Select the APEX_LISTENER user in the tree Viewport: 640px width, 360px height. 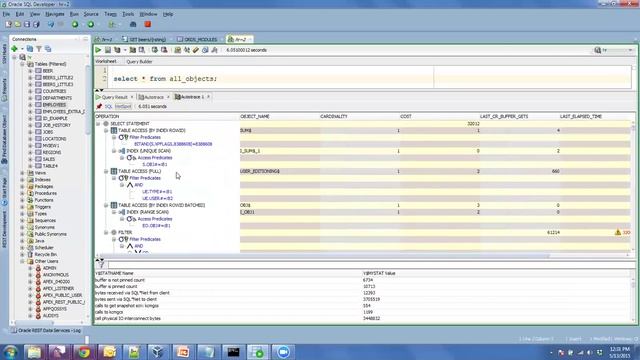point(58,289)
